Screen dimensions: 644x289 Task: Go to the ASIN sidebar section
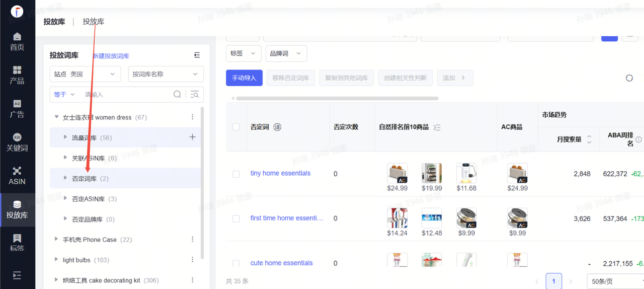[x=17, y=176]
